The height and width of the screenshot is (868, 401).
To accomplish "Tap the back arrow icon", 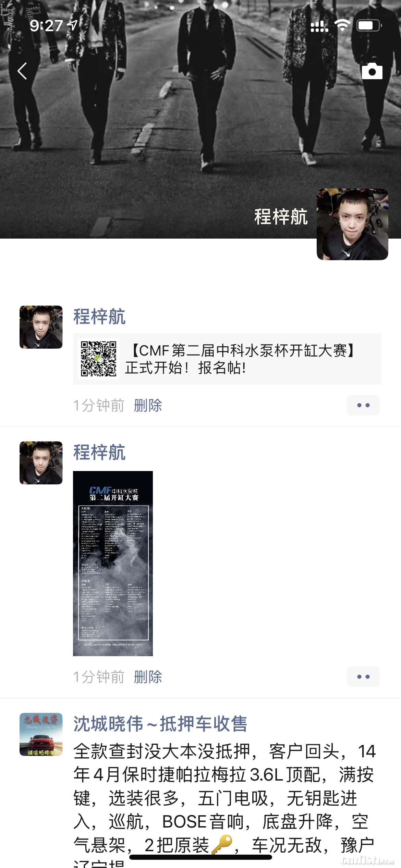I will [22, 71].
